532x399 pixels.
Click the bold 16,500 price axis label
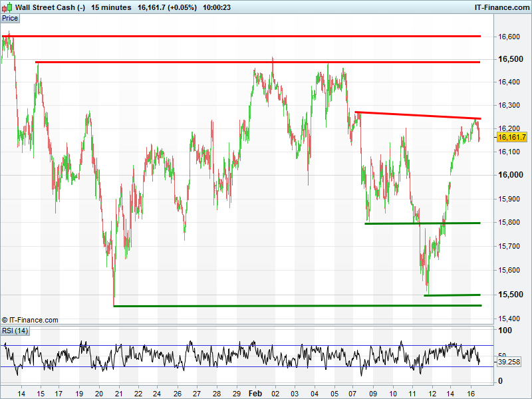[x=510, y=59]
